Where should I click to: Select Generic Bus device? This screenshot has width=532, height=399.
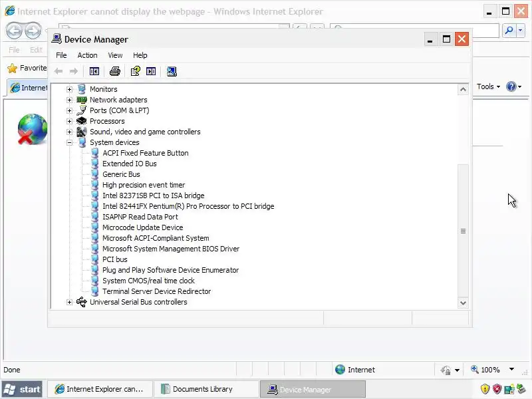(x=121, y=174)
